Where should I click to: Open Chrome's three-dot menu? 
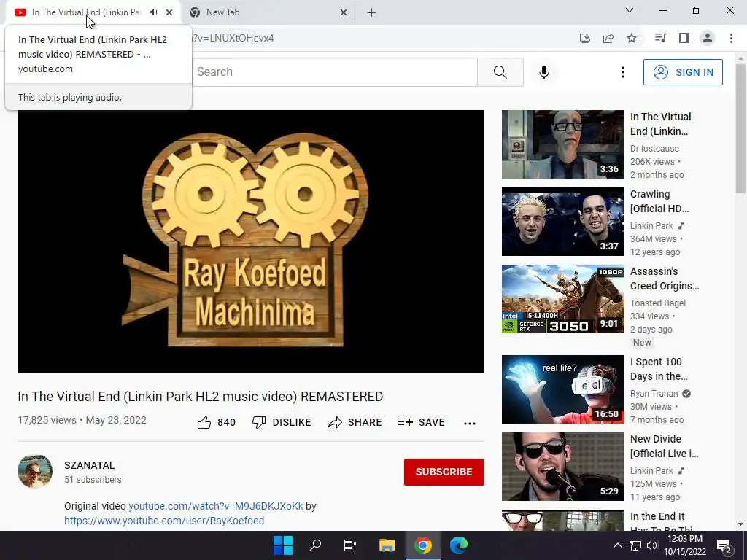[731, 38]
